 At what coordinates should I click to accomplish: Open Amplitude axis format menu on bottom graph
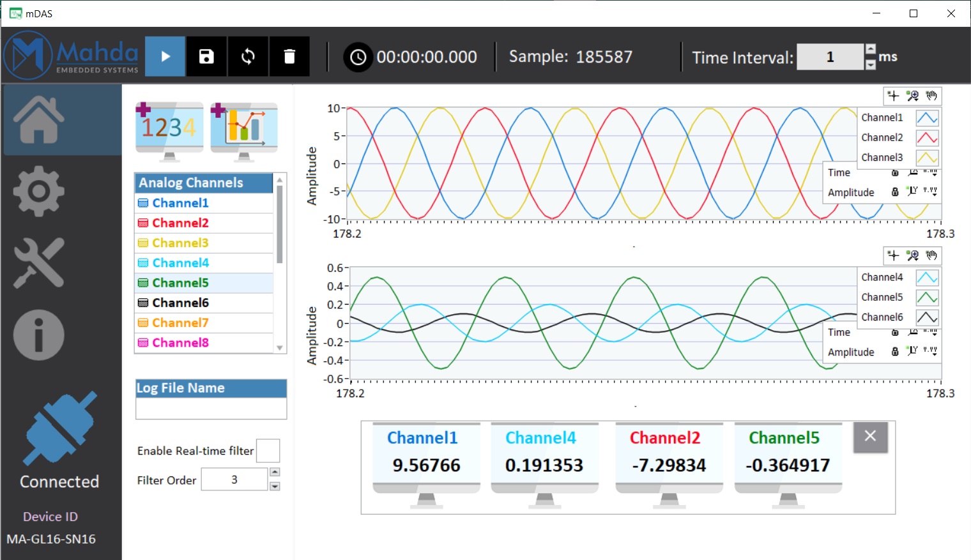pos(931,351)
